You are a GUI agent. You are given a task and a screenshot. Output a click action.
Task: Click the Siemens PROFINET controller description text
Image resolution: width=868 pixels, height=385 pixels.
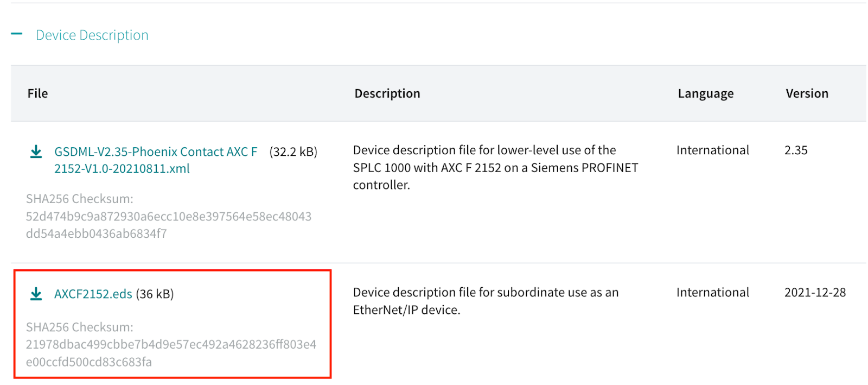point(495,167)
